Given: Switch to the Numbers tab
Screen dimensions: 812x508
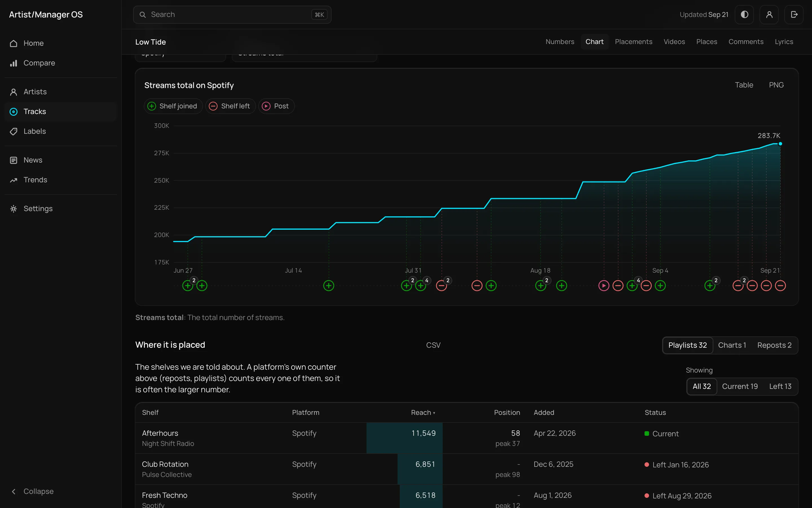Looking at the screenshot, I should (560, 42).
